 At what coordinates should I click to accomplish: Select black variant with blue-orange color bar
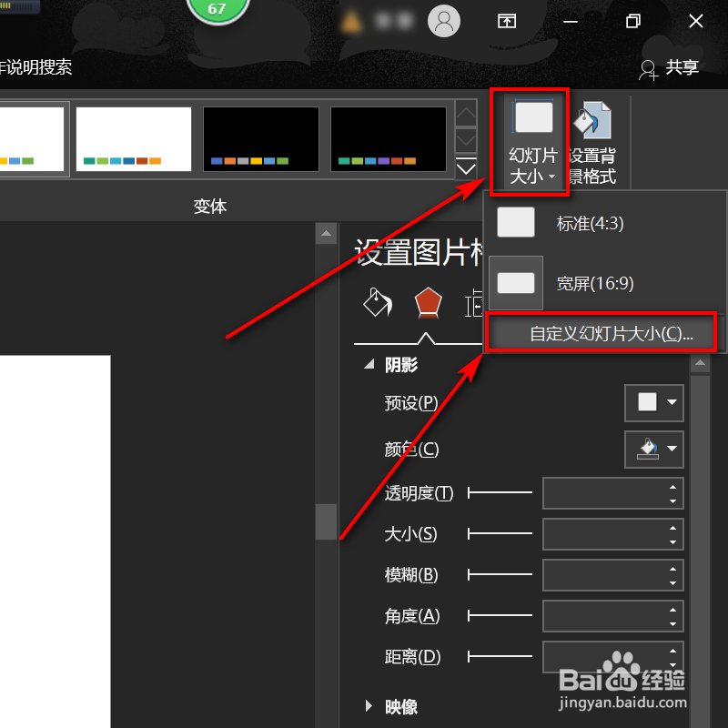pos(261,139)
